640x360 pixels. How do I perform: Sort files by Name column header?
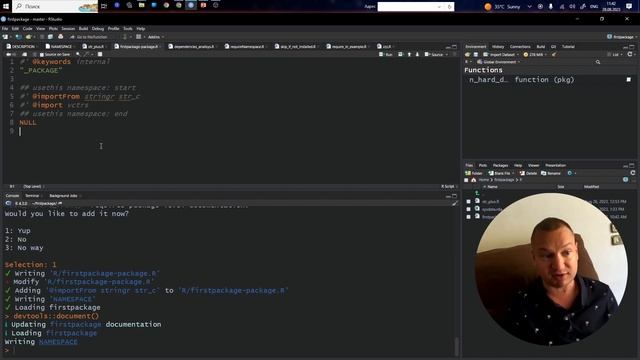(x=492, y=187)
